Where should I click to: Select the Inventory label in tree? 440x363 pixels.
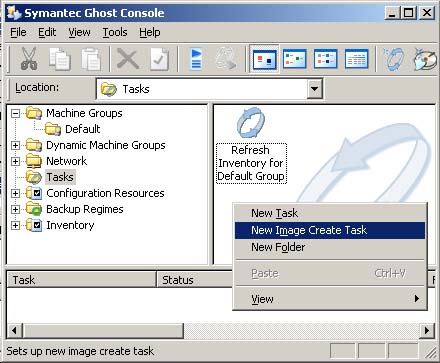pyautogui.click(x=70, y=225)
